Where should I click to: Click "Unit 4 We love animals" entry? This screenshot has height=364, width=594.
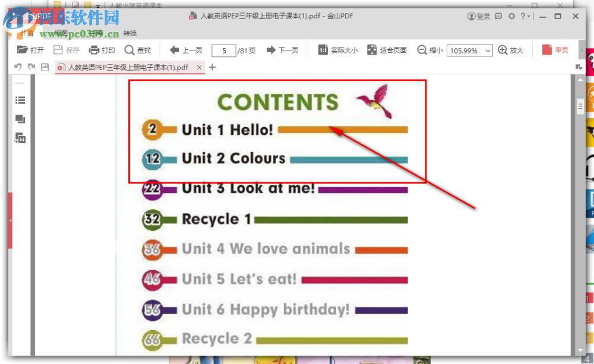(266, 249)
